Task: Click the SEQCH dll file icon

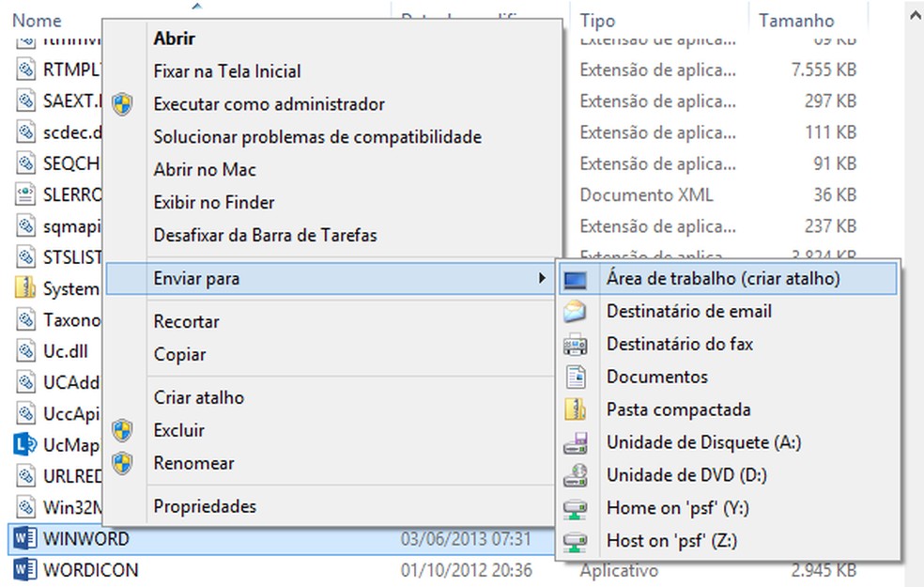Action: tap(24, 162)
